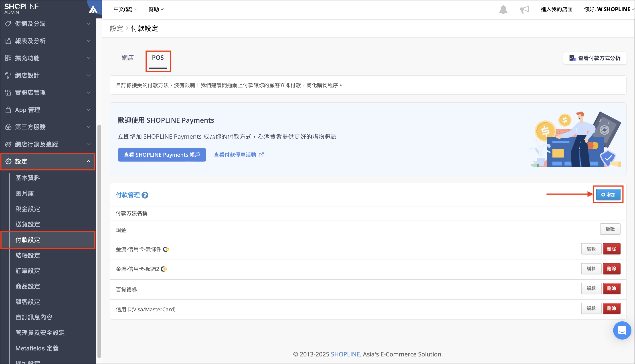This screenshot has height=364, width=635.
Task: Click the SHOPLINE Admin logo
Action: (22, 8)
